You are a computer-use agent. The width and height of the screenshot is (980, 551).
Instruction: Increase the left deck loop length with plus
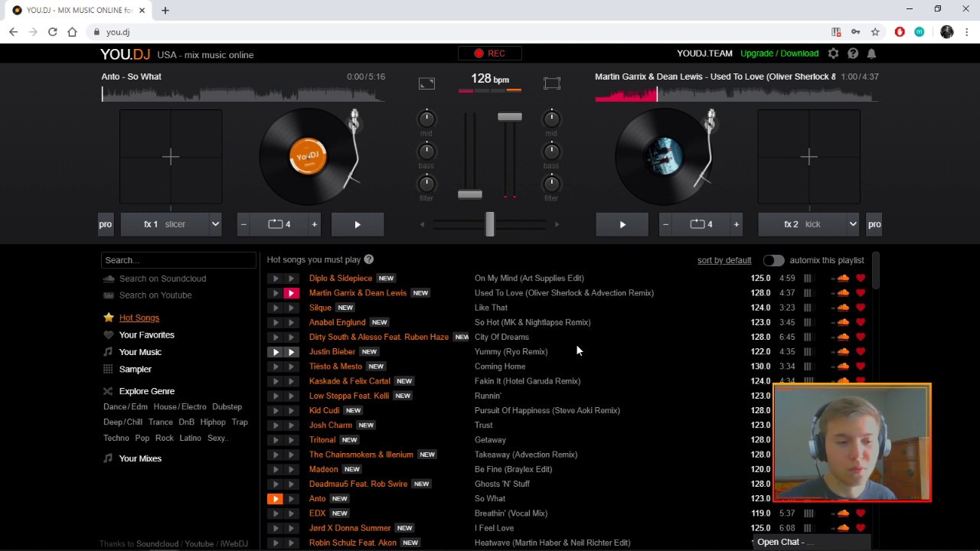point(314,224)
